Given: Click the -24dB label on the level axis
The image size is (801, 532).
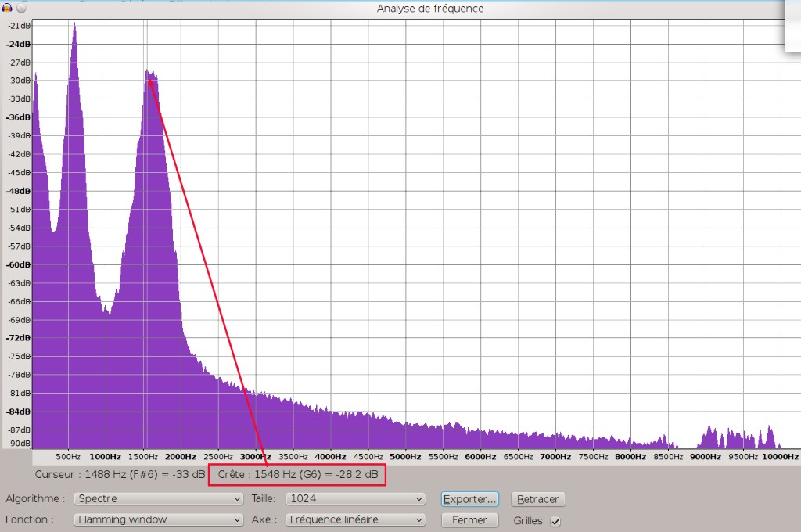Looking at the screenshot, I should pos(19,44).
